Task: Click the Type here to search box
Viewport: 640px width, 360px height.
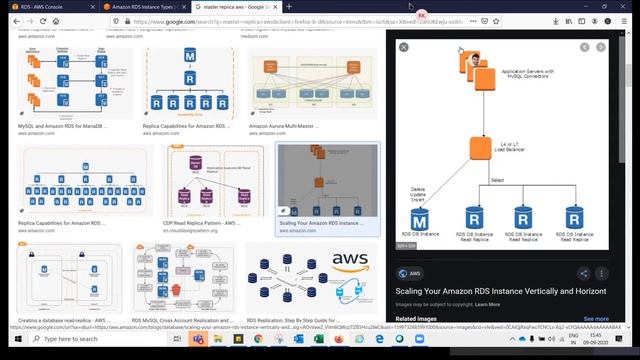Action: pos(98,339)
